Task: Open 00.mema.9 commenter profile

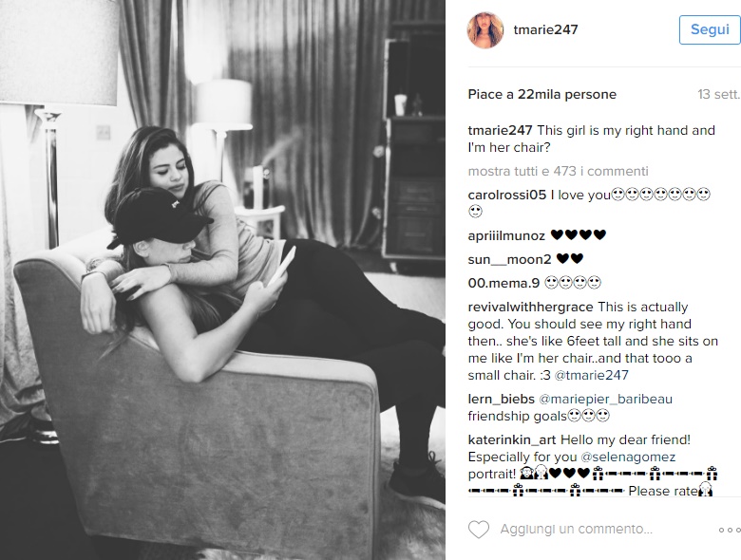Action: (503, 283)
